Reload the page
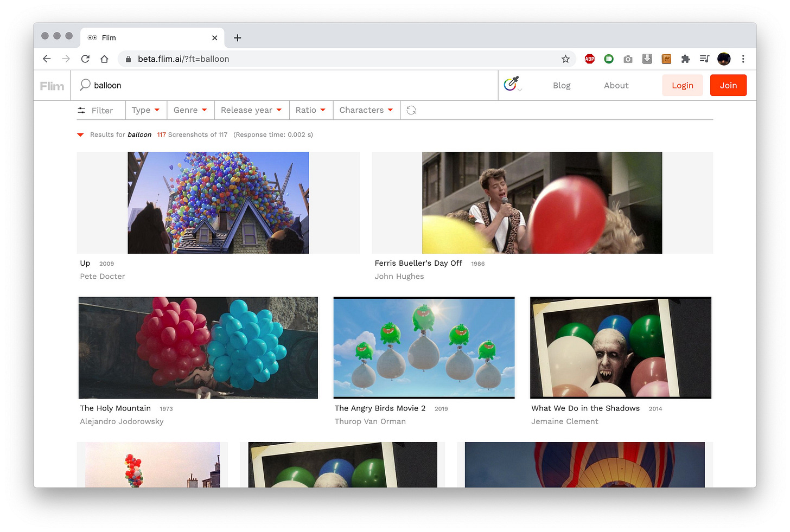Screen dimensions: 790x532 click(x=85, y=59)
